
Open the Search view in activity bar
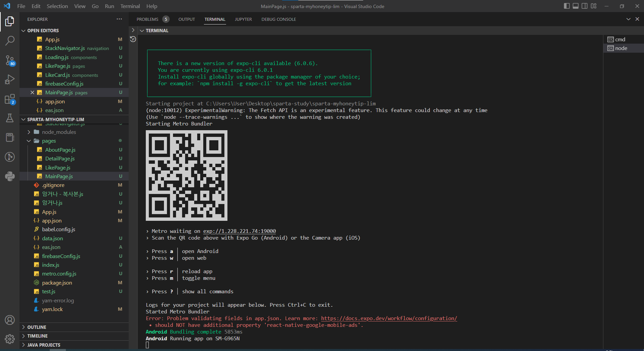[10, 41]
